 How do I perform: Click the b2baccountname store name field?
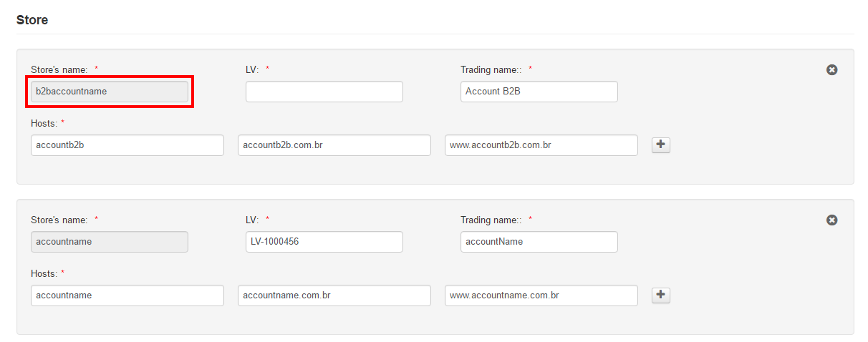110,92
